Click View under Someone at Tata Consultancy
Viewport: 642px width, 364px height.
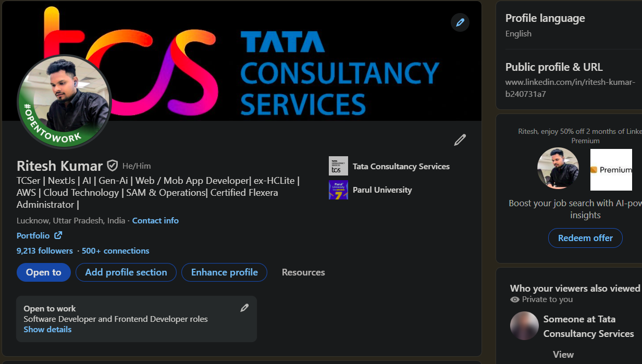tap(563, 354)
